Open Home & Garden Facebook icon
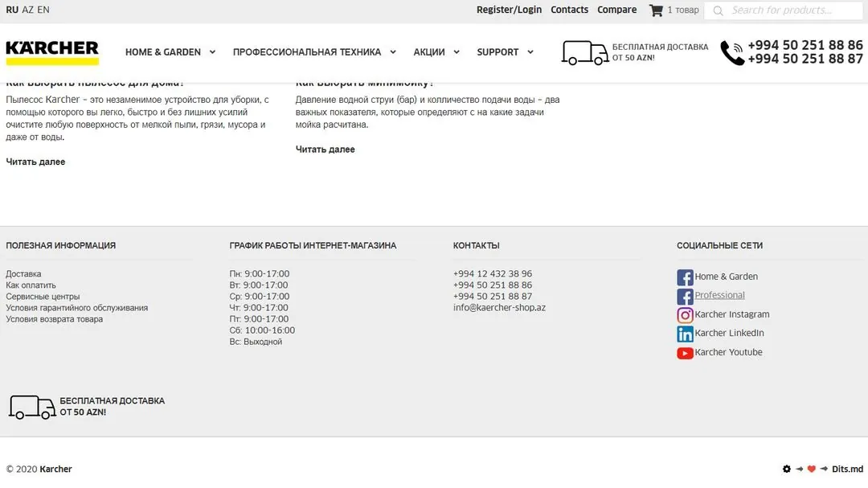The height and width of the screenshot is (488, 868). coord(685,277)
